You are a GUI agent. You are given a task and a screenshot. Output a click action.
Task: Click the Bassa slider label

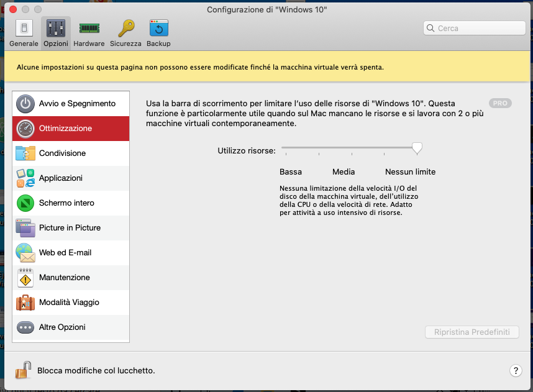click(x=291, y=172)
